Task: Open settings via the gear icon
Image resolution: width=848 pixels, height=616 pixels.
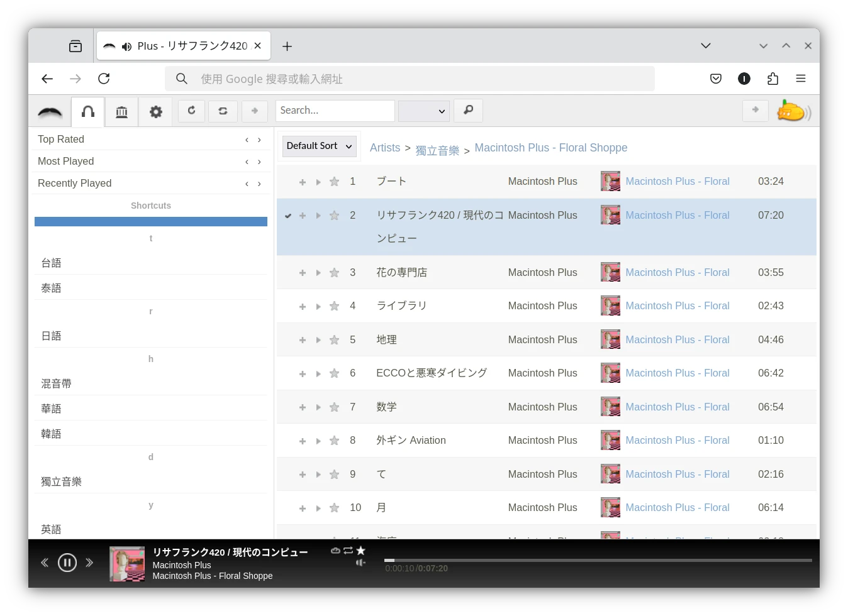Action: coord(155,111)
